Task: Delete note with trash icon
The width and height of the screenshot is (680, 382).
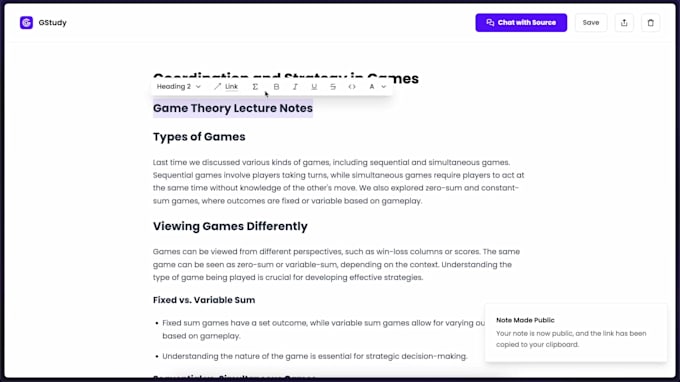Action: point(651,23)
